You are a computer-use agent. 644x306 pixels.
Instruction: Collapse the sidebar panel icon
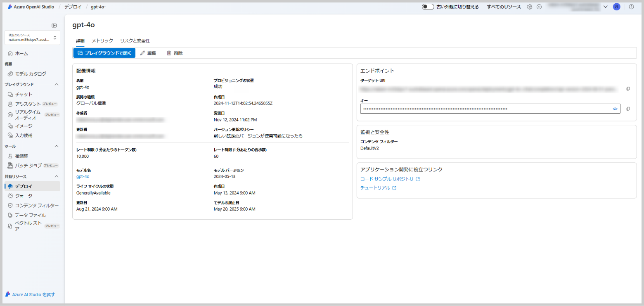pyautogui.click(x=54, y=26)
